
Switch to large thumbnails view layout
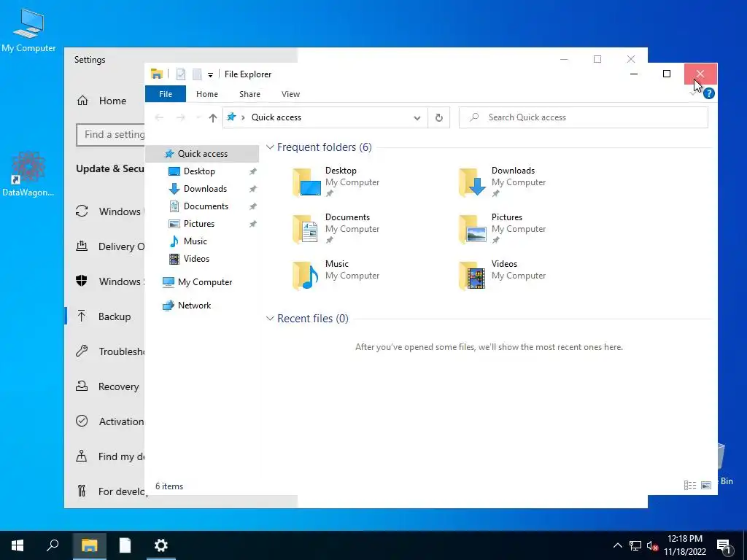706,485
